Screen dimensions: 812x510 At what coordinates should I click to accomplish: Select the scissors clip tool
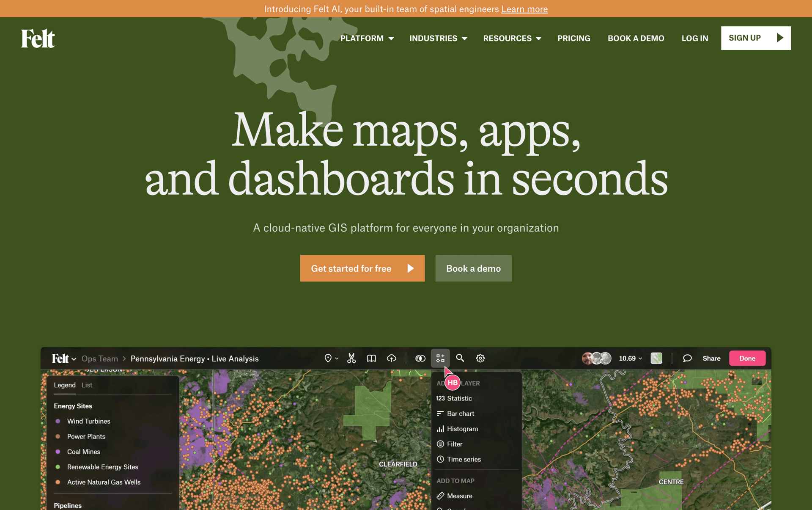tap(351, 358)
